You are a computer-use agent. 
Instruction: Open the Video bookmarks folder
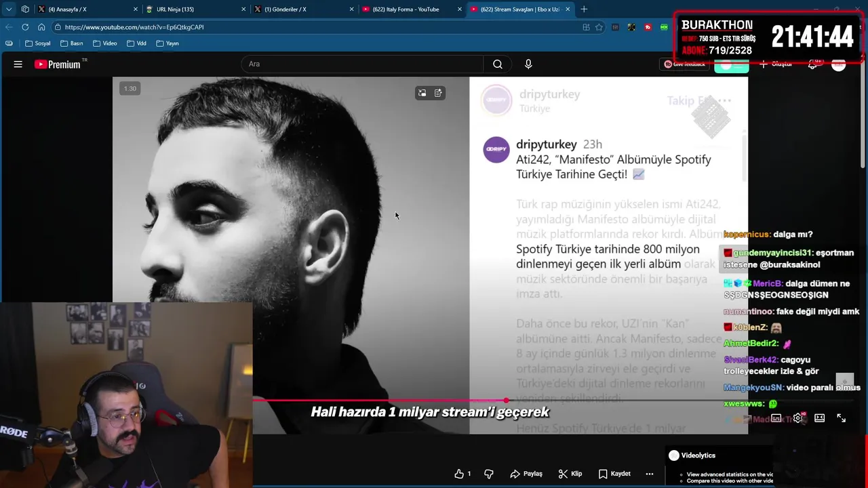point(105,43)
